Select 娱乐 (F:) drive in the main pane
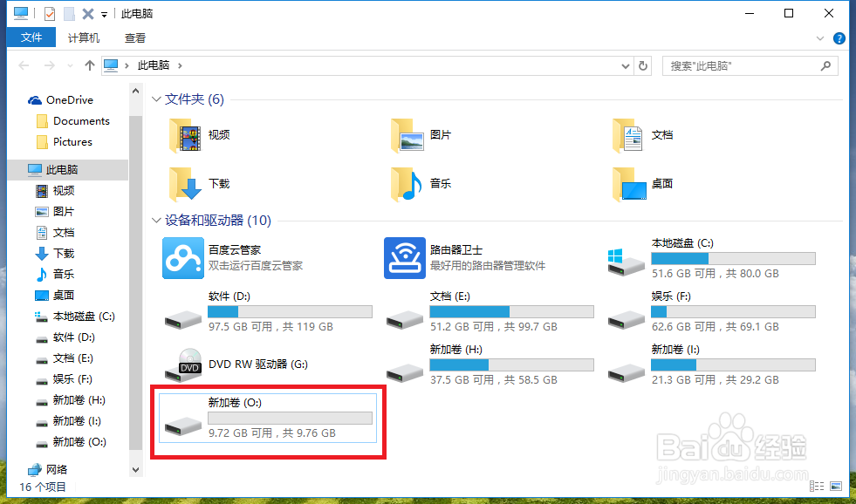Viewport: 856px width, 504px height. pyautogui.click(x=711, y=311)
